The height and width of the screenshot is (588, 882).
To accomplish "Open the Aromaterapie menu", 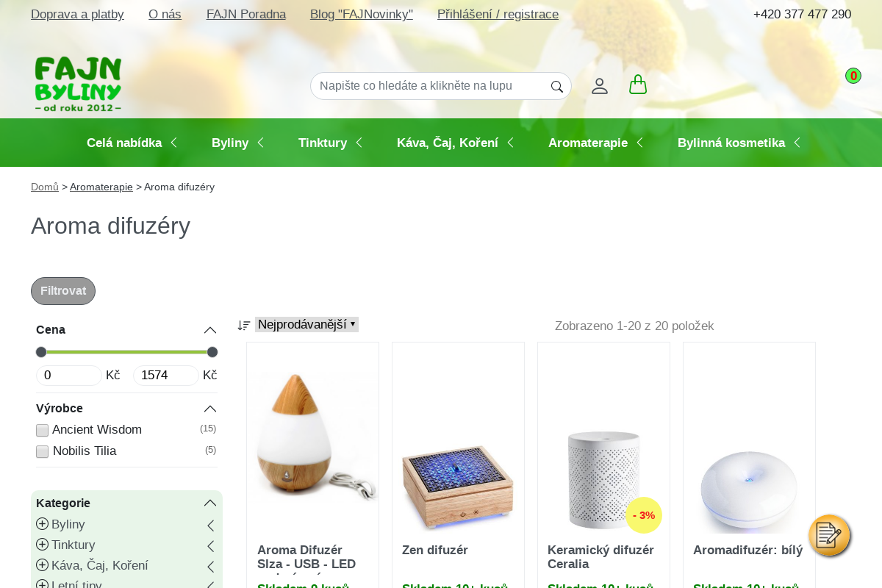I will pyautogui.click(x=596, y=143).
